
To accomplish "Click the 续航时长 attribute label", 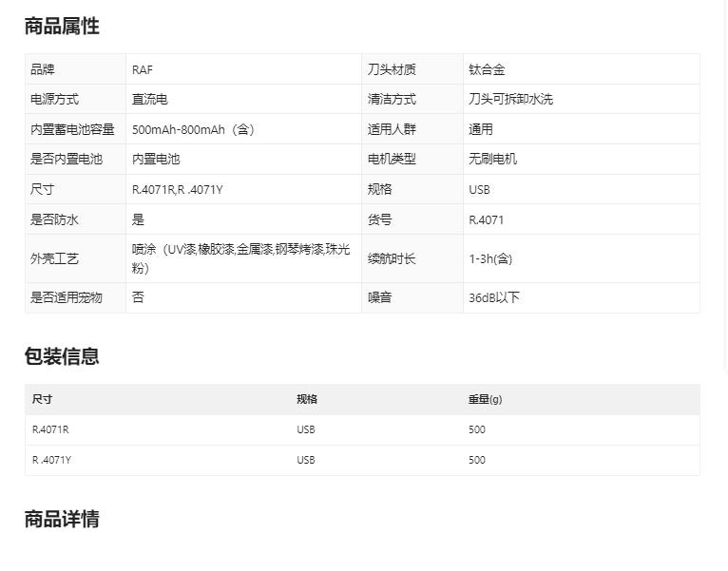I will pyautogui.click(x=392, y=258).
